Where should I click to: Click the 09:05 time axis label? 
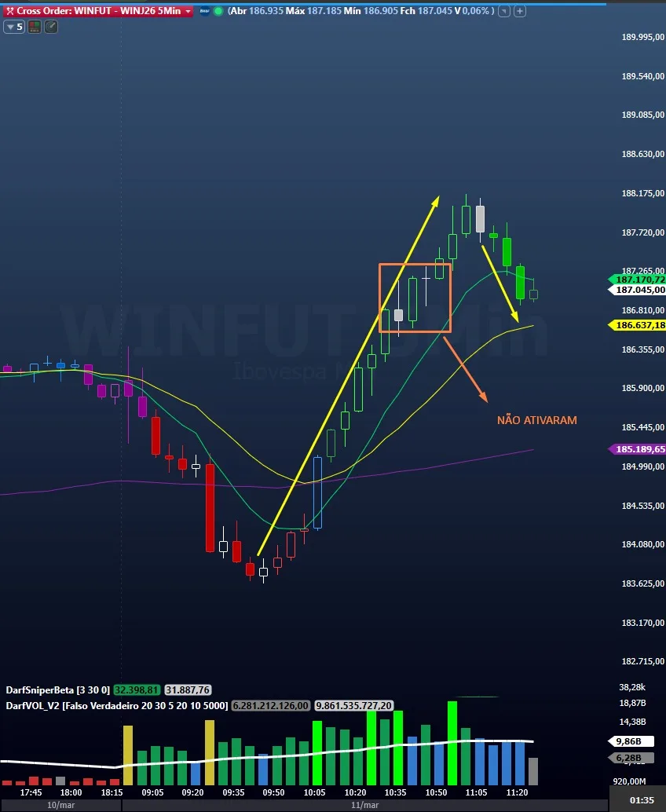(x=152, y=792)
